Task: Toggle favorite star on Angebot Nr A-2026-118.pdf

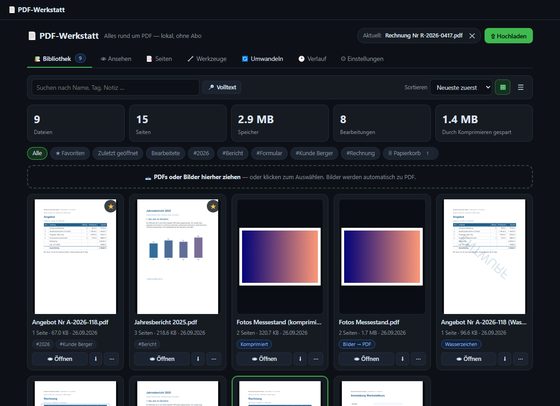Action: pyautogui.click(x=110, y=206)
